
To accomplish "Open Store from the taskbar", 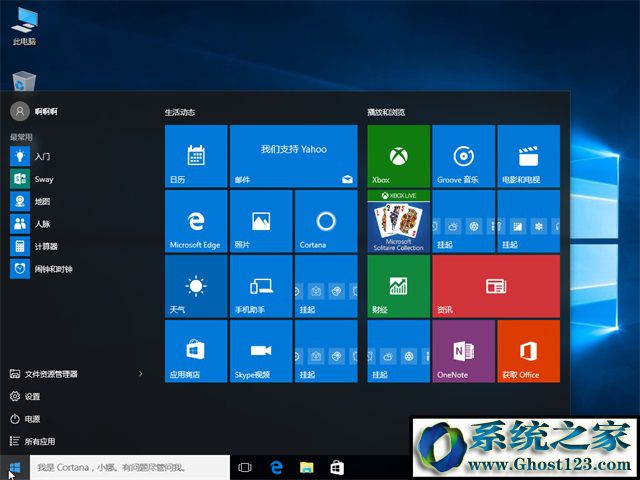I will click(337, 467).
